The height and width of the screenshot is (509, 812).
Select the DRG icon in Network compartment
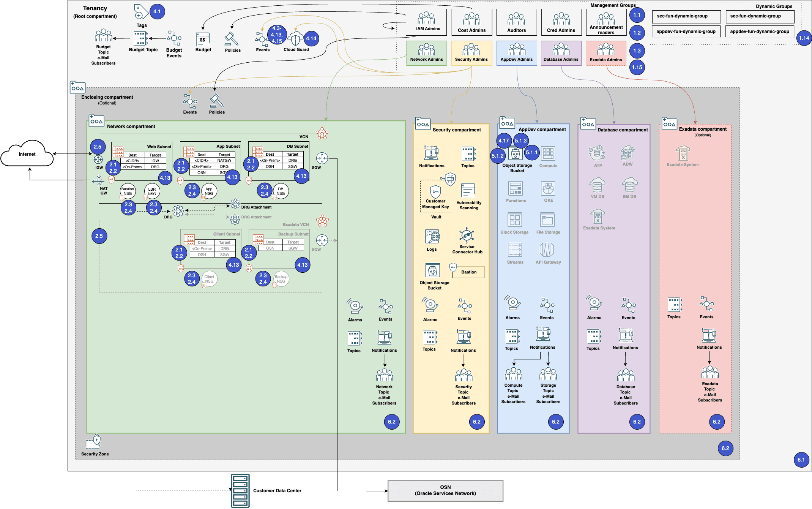(x=178, y=210)
